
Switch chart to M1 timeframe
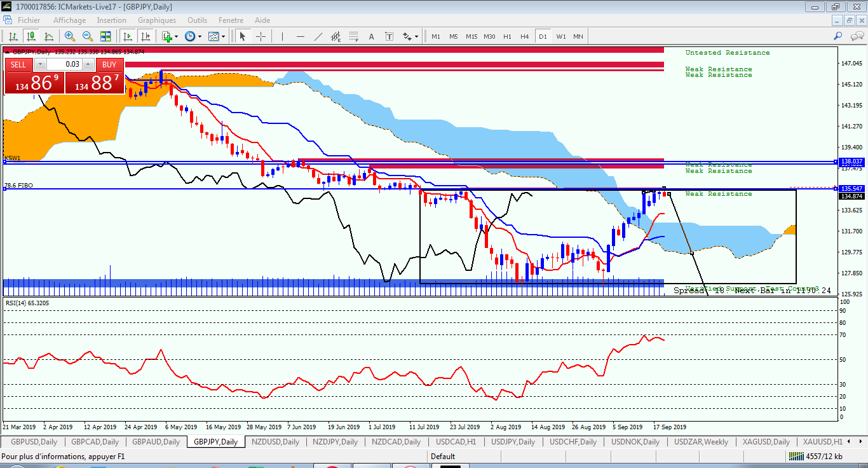click(436, 36)
